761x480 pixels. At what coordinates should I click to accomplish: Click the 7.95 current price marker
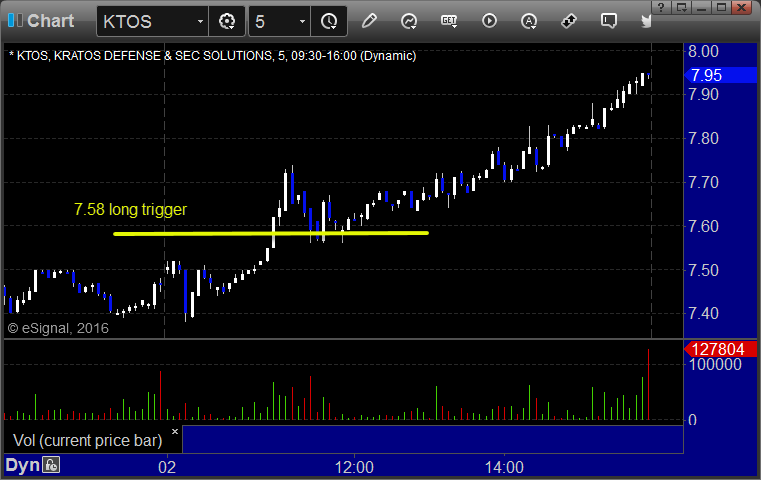point(720,75)
